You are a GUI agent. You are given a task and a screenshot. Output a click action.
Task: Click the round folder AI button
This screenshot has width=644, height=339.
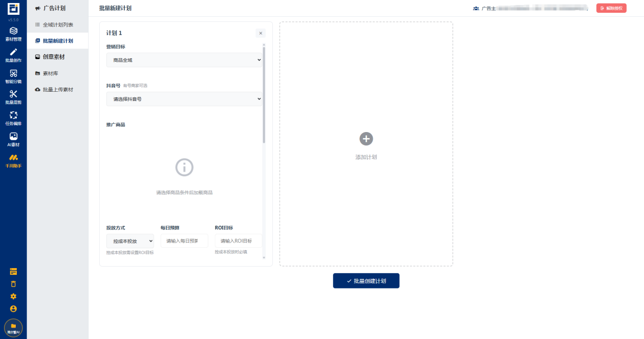click(x=13, y=328)
